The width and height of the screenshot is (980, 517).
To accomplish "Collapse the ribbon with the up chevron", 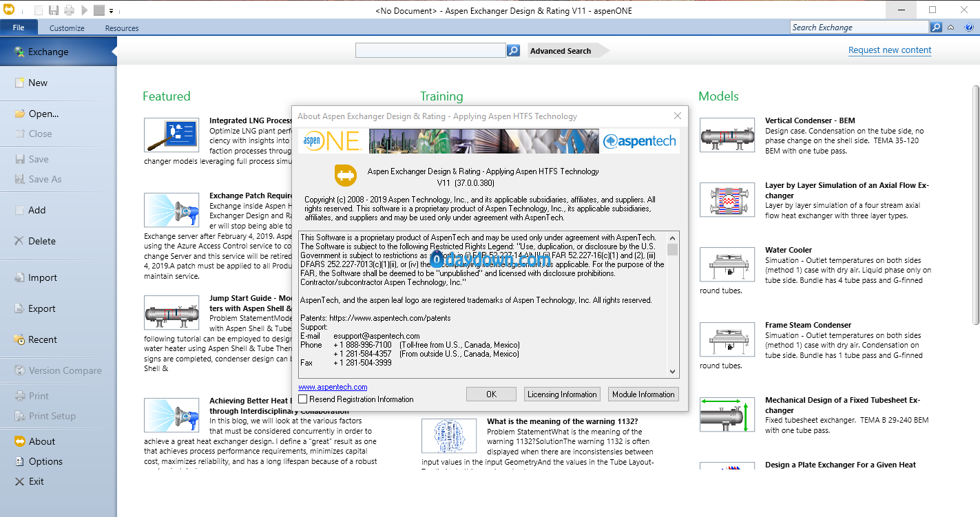I will coord(951,28).
